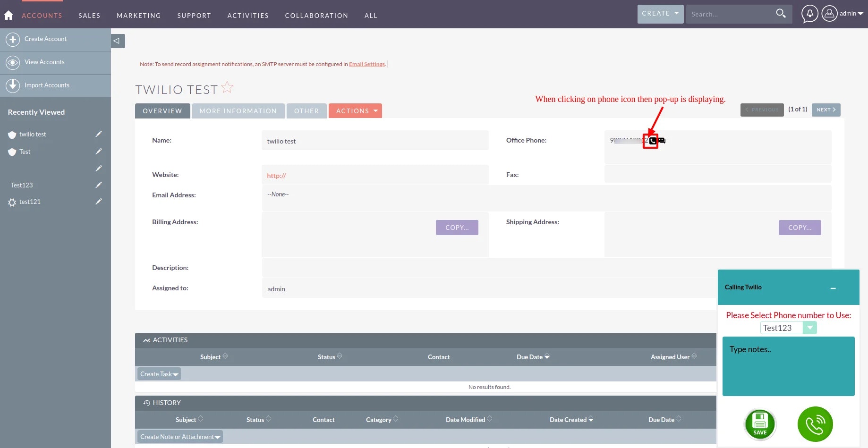Sort history by the Date Modified sort icon

tap(490, 419)
